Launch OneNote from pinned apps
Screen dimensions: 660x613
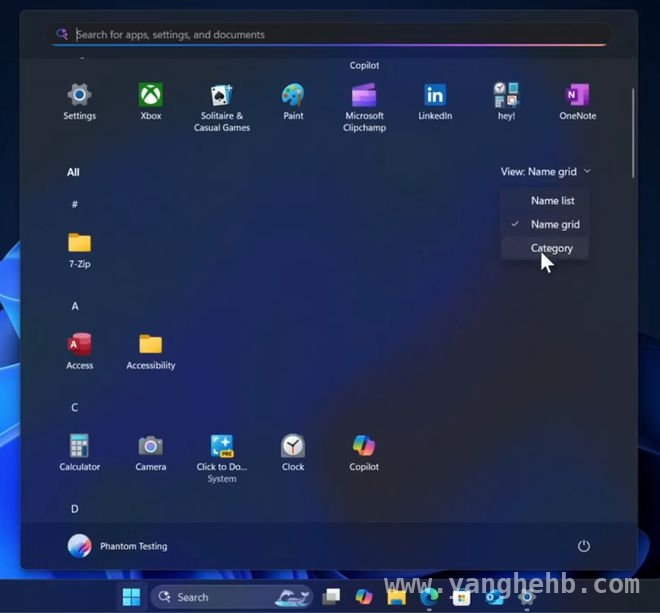(x=578, y=101)
